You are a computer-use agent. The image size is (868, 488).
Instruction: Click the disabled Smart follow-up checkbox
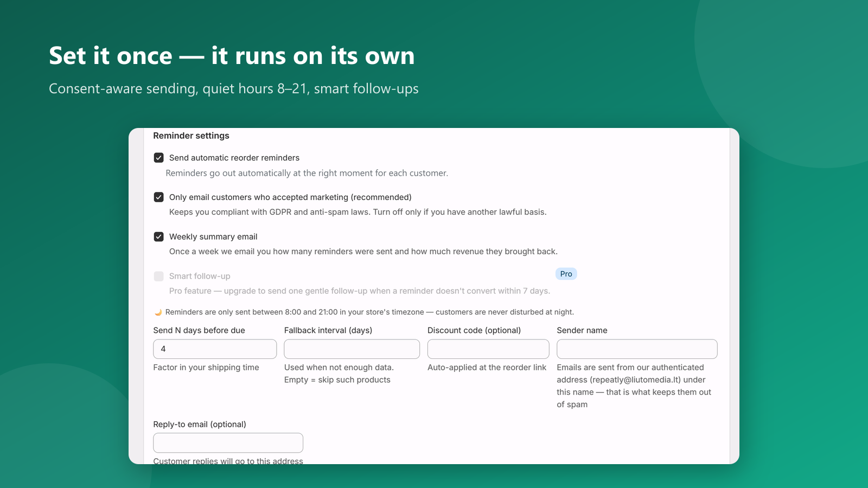[x=158, y=277]
